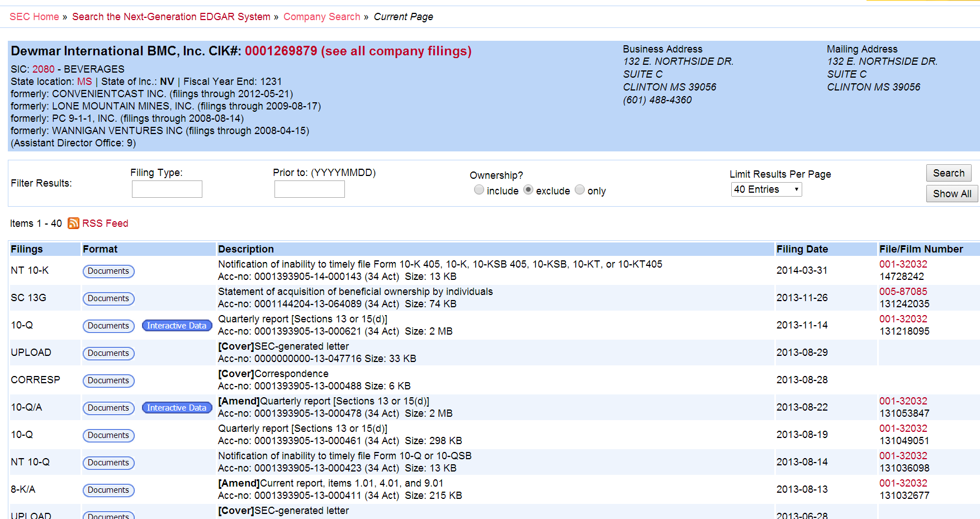Screen dimensions: 980x519
Task: Select the 'exclude' ownership radio button
Action: tap(528, 190)
